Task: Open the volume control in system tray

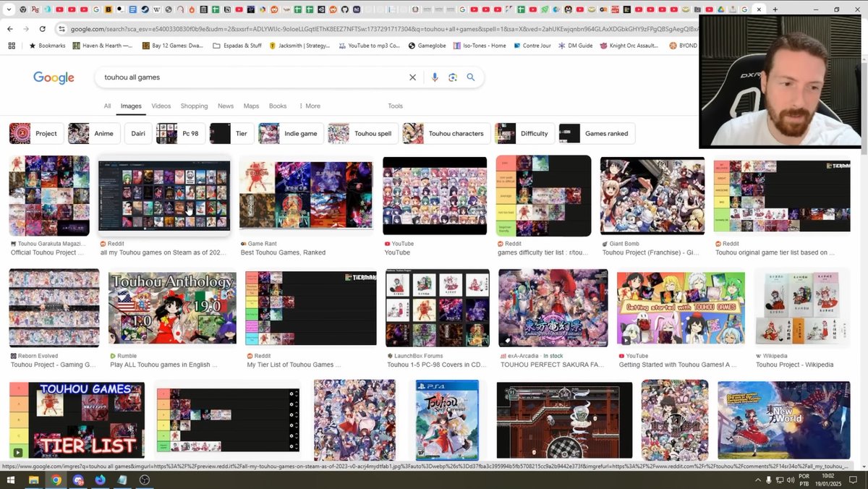Action: (x=789, y=480)
